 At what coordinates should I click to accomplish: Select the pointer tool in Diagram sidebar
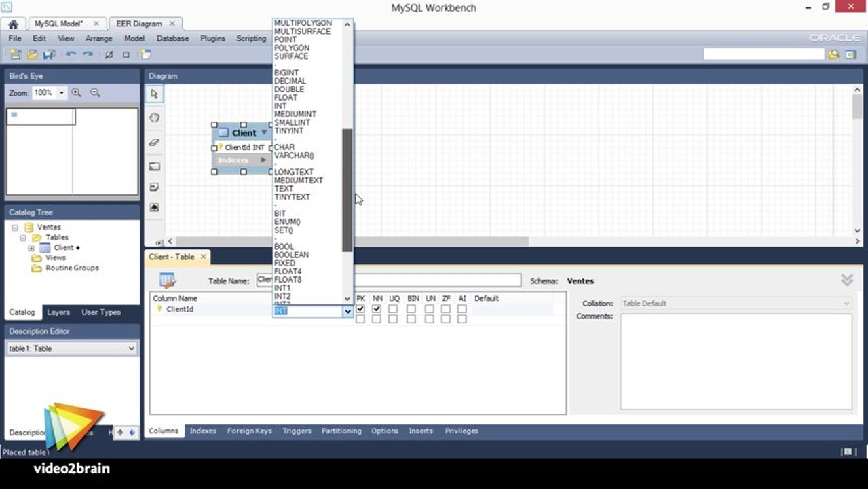click(154, 94)
